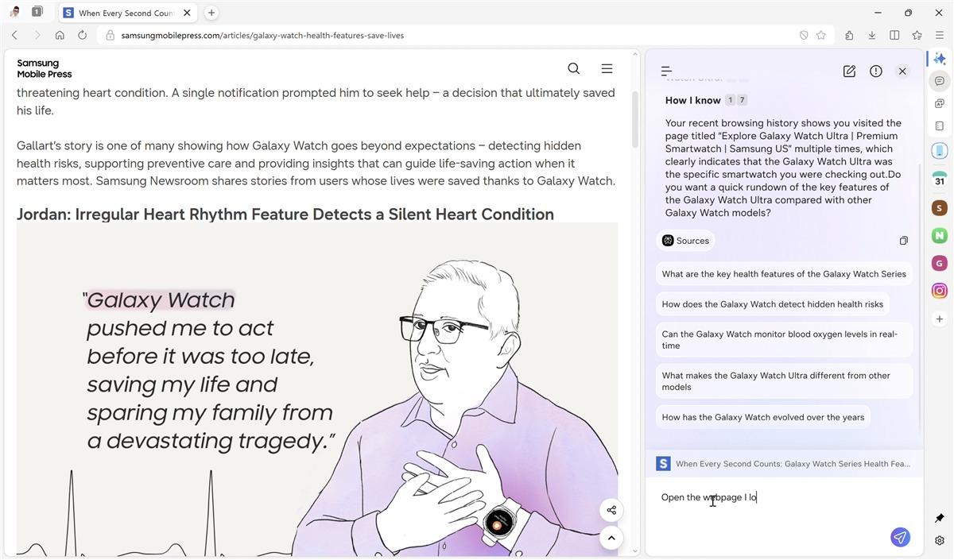The height and width of the screenshot is (560, 954).
Task: Open the bookmarks list icon
Action: click(917, 35)
